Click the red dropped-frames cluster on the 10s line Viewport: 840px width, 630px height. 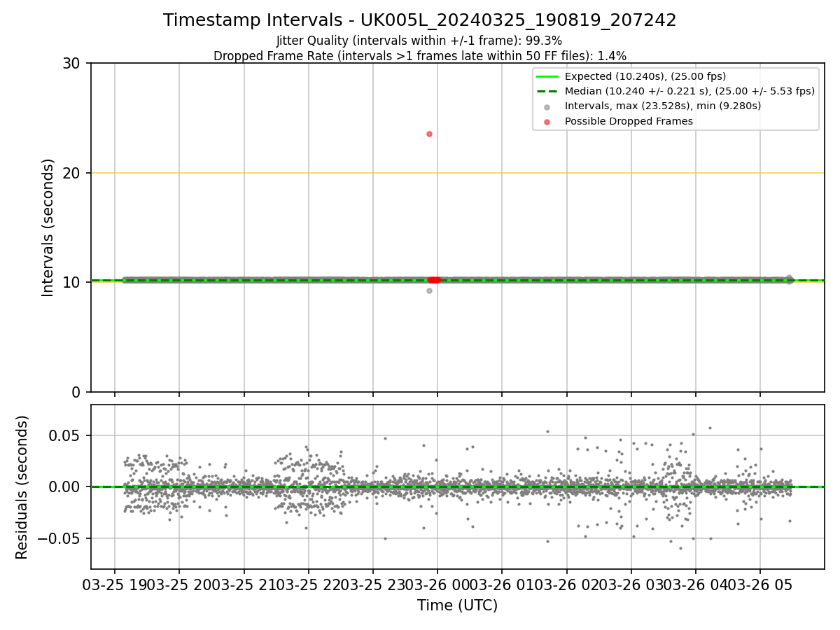click(x=434, y=280)
